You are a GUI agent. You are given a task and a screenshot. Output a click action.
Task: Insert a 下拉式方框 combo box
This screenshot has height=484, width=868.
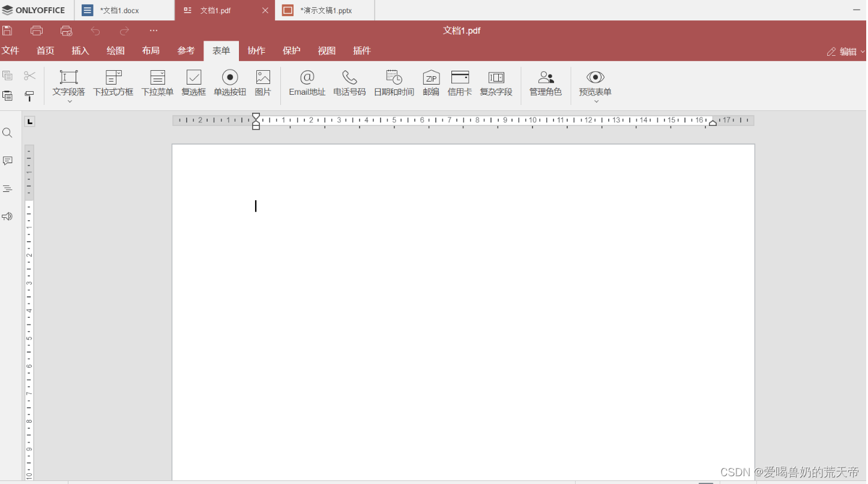tap(113, 83)
